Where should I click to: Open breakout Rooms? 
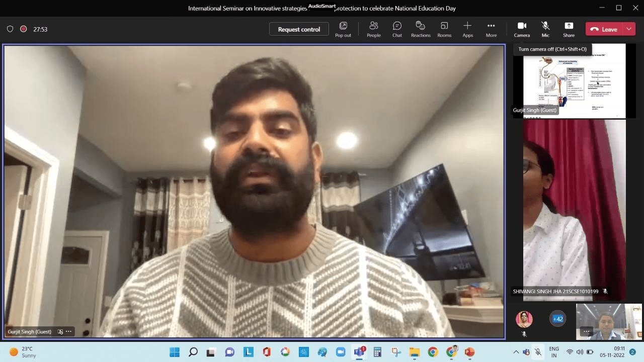pyautogui.click(x=444, y=29)
